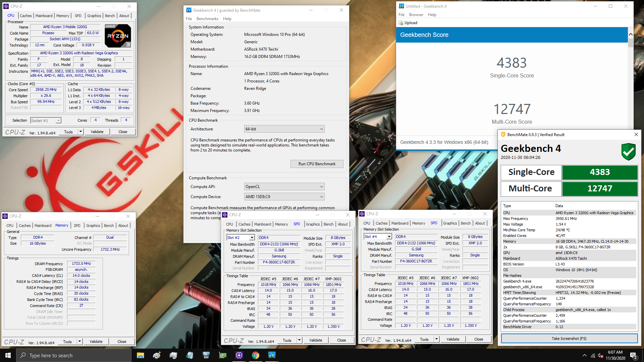
Task: Open About tab in the Ryzen processor CPU-Z window
Action: (124, 16)
